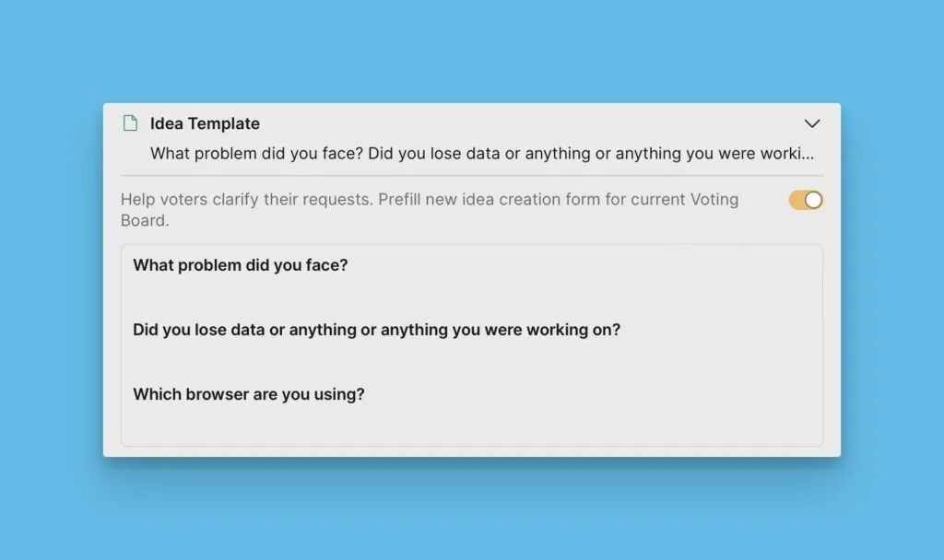Click the empty line below the data-loss question

tap(369, 361)
